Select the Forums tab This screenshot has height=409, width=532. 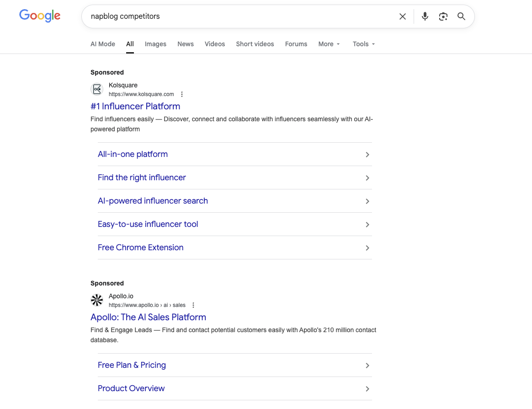click(x=296, y=44)
